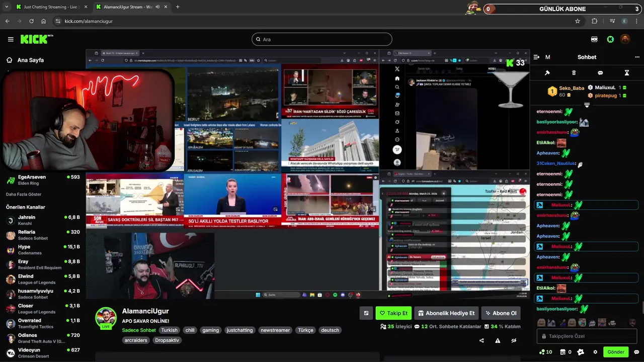Select the deutsch tag
The width and height of the screenshot is (644, 362).
tap(330, 330)
